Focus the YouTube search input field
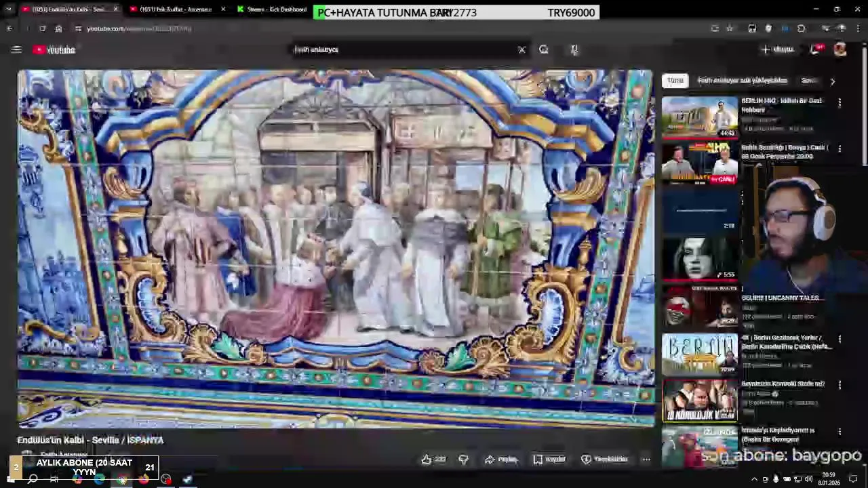The height and width of the screenshot is (488, 868). (x=403, y=49)
